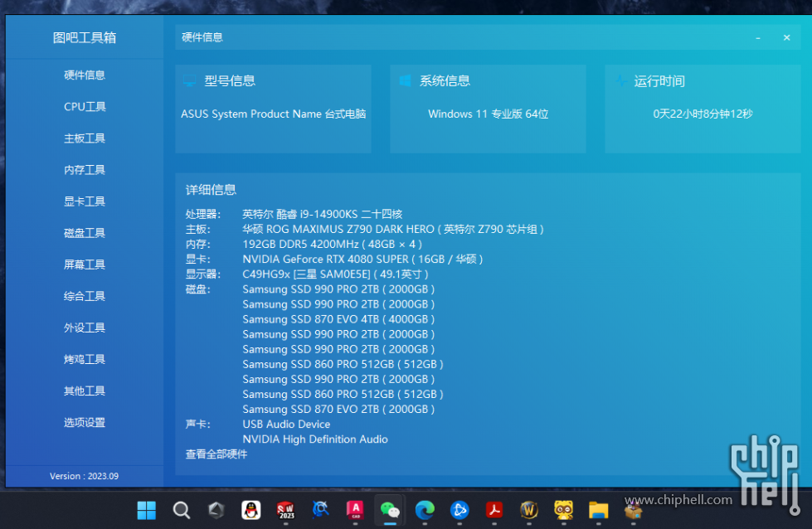Click the Windows logo beside 系统信息
The width and height of the screenshot is (812, 529).
(405, 80)
